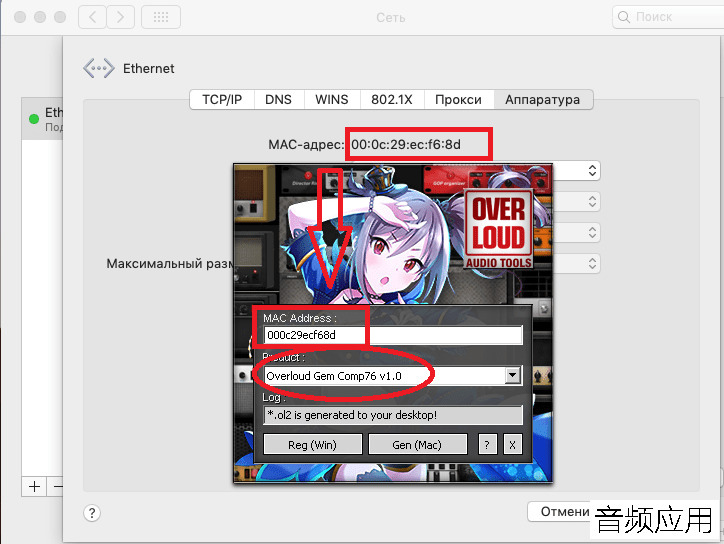Viewport: 724px width, 544px height.
Task: Select the Аппаратура tab
Action: coord(543,100)
